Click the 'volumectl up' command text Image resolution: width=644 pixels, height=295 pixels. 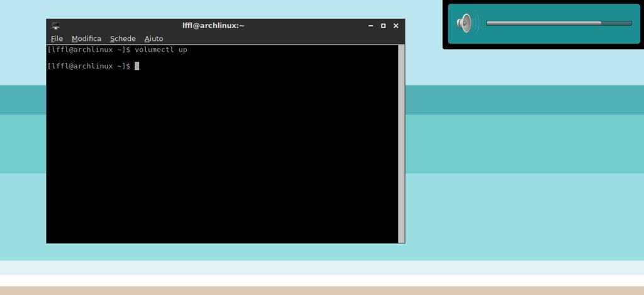point(161,50)
